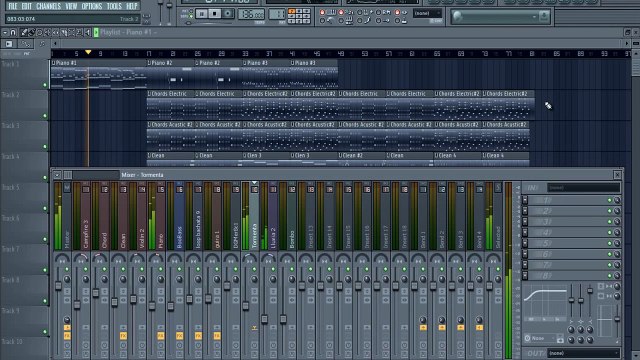
Task: Mute the Tormenta mixer track green LED
Action: click(x=254, y=269)
